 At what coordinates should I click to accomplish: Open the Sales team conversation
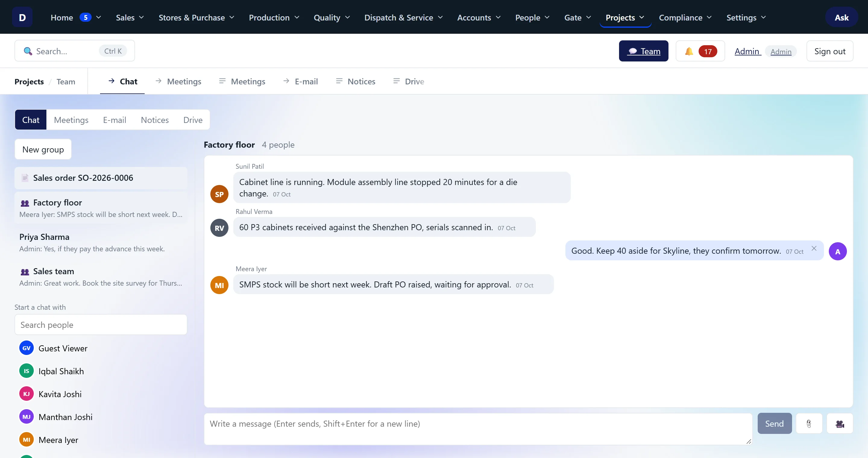click(x=101, y=277)
